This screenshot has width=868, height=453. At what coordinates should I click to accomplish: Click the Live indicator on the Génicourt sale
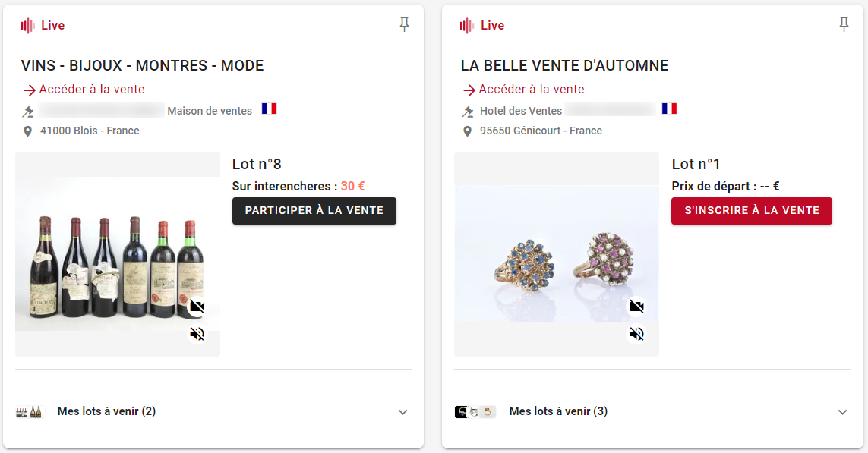[x=482, y=26]
